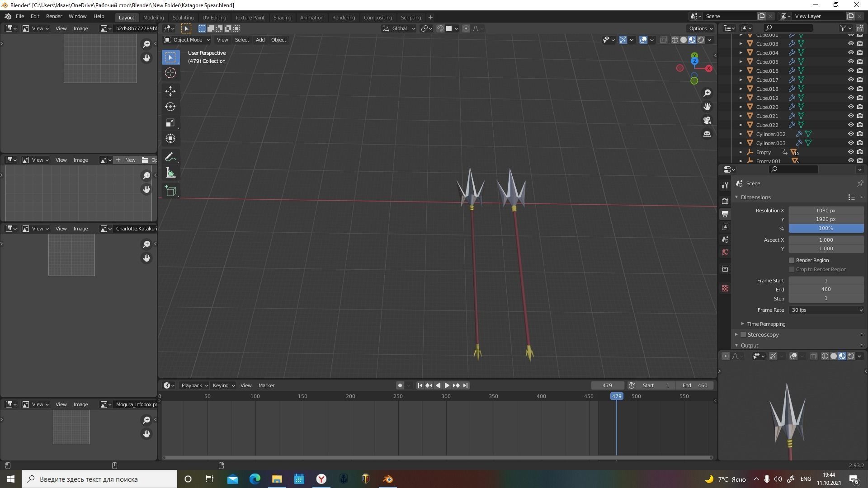Select the Measure ruler tool

point(170,173)
